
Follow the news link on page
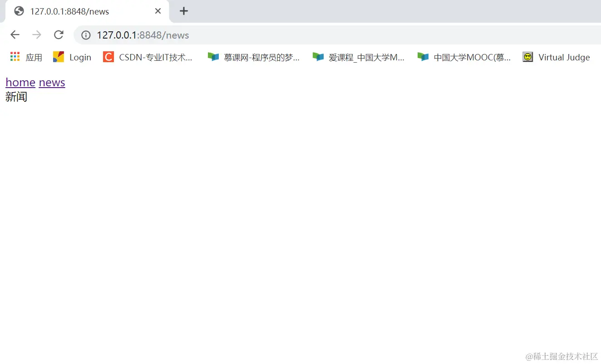(52, 82)
